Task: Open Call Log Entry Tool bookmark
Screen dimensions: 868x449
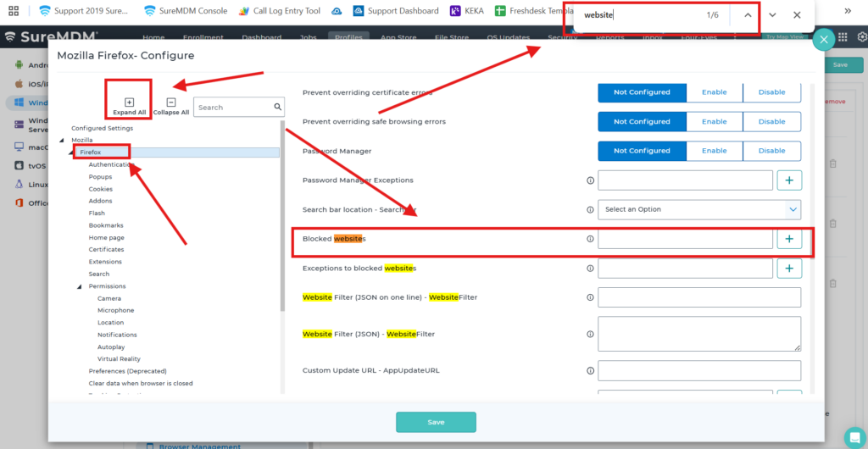Action: click(280, 10)
